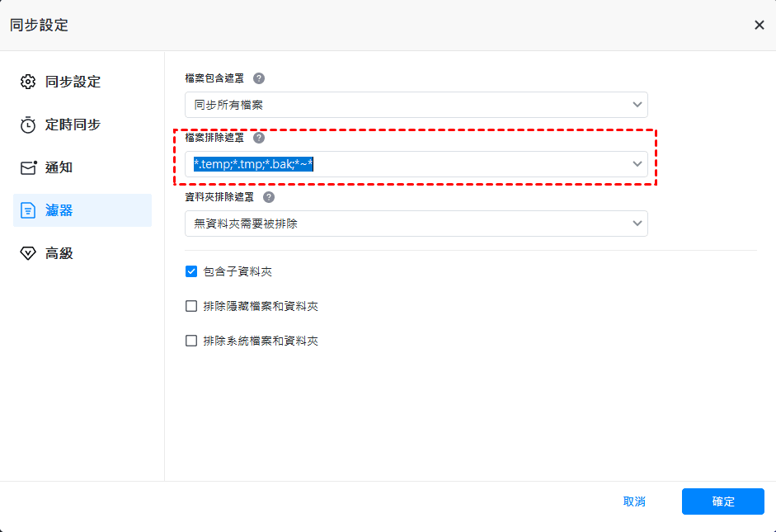Uncheck the 包含子資料夾 checkbox
Screen dimensions: 776x532
coord(191,271)
